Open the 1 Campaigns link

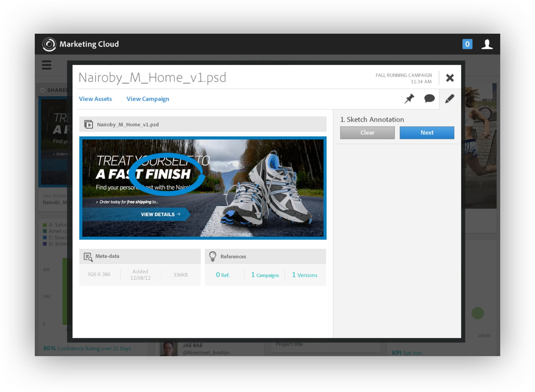265,275
